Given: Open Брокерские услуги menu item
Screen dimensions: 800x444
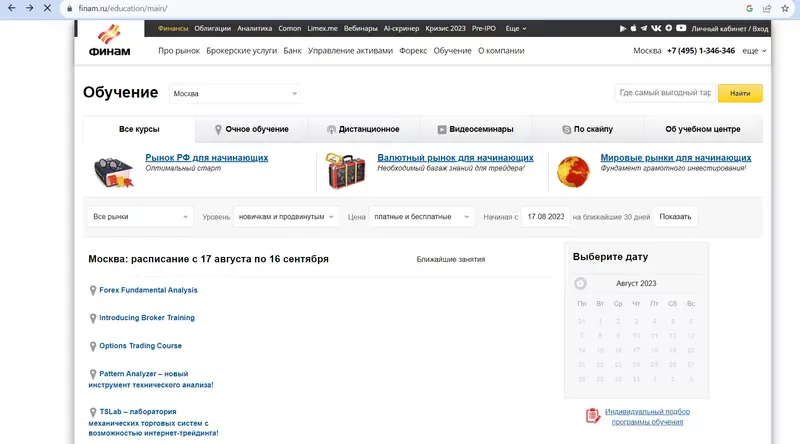Looking at the screenshot, I should [x=241, y=51].
